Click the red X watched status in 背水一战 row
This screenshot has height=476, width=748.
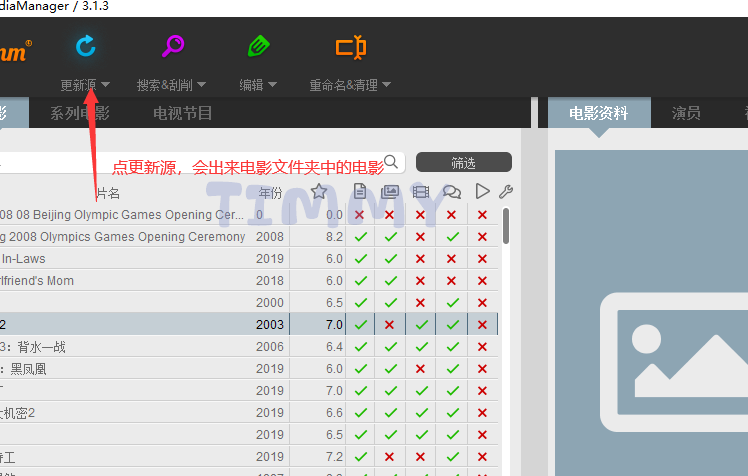482,347
